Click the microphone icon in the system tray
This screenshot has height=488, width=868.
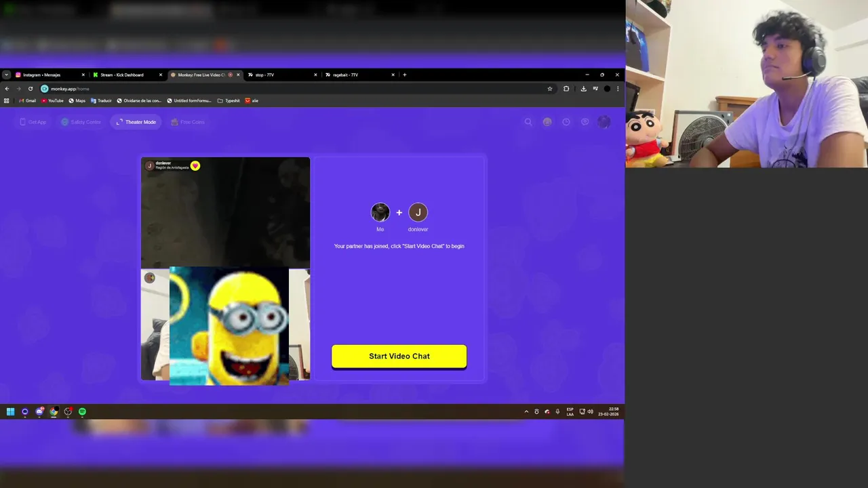(x=557, y=411)
